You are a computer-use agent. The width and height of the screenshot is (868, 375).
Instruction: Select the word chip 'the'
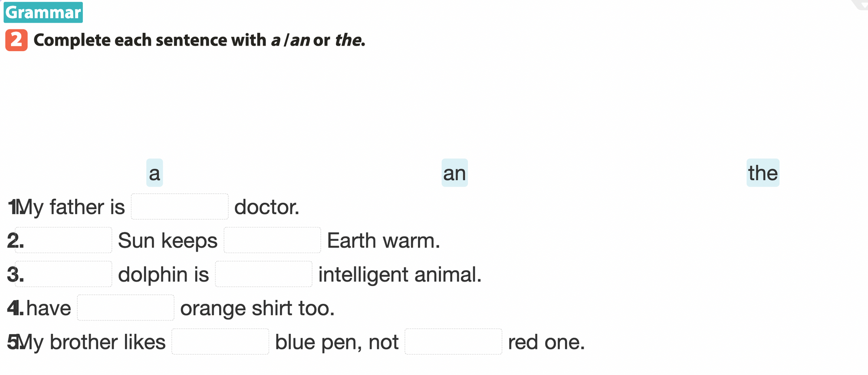[x=763, y=173]
